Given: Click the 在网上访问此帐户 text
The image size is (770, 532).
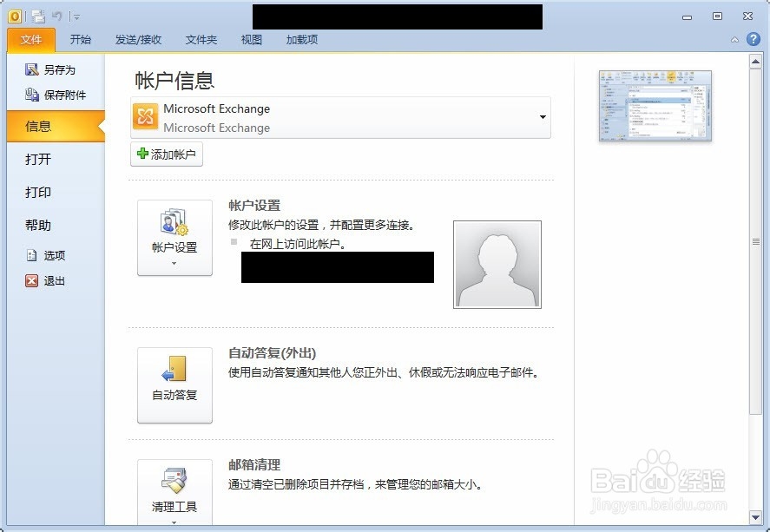Looking at the screenshot, I should 298,244.
